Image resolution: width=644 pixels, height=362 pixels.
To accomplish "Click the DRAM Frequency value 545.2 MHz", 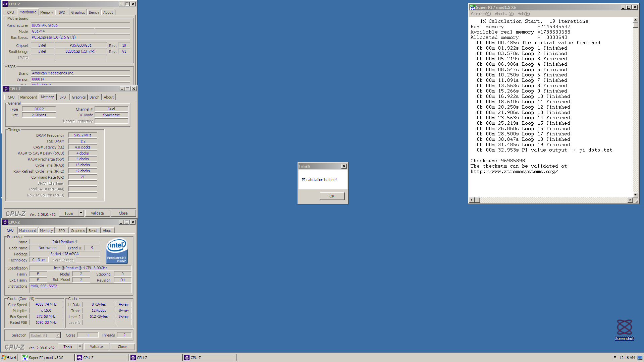I will coord(83,135).
